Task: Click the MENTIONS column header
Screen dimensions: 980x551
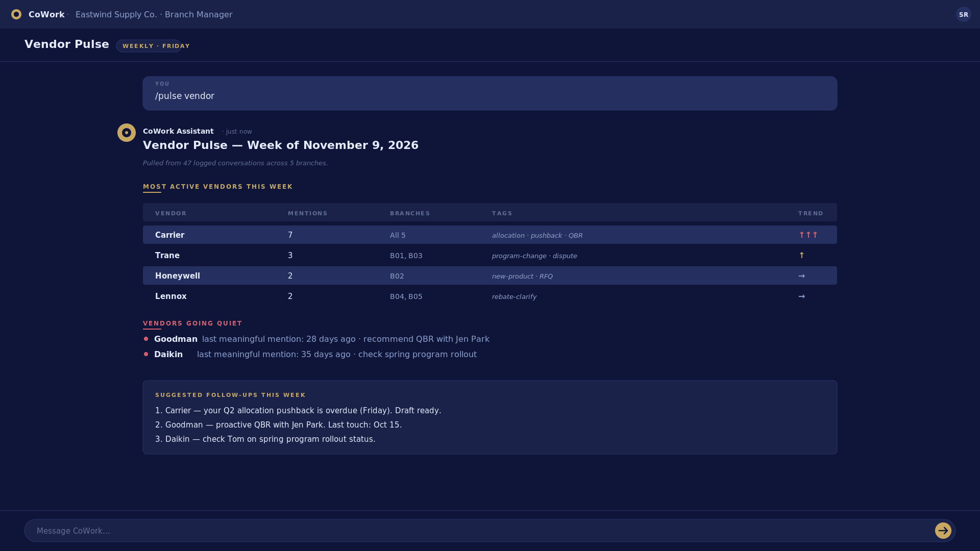Action: 308,213
